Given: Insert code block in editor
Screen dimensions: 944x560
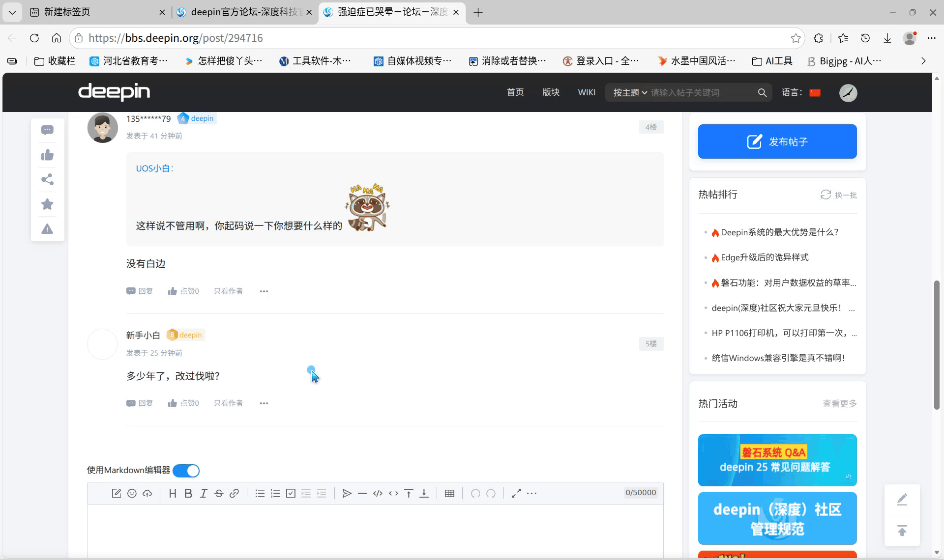Looking at the screenshot, I should coord(378,493).
